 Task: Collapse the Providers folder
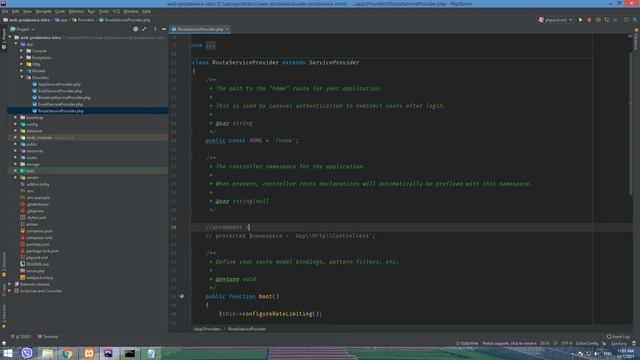pos(22,78)
